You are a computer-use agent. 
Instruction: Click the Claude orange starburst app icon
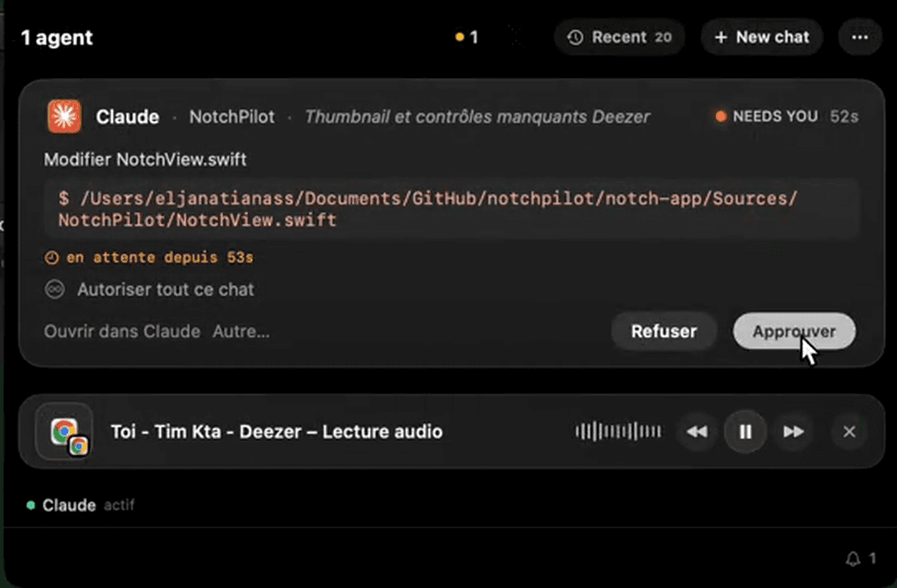tap(64, 116)
